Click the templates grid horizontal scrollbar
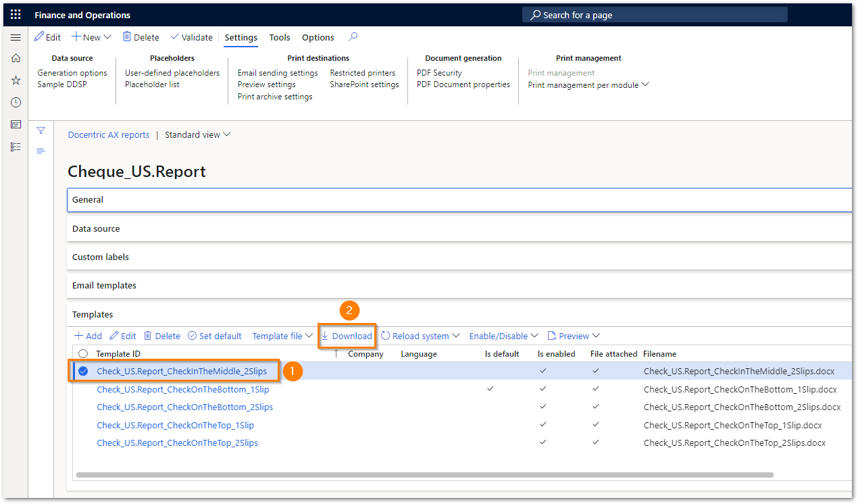 [x=425, y=475]
